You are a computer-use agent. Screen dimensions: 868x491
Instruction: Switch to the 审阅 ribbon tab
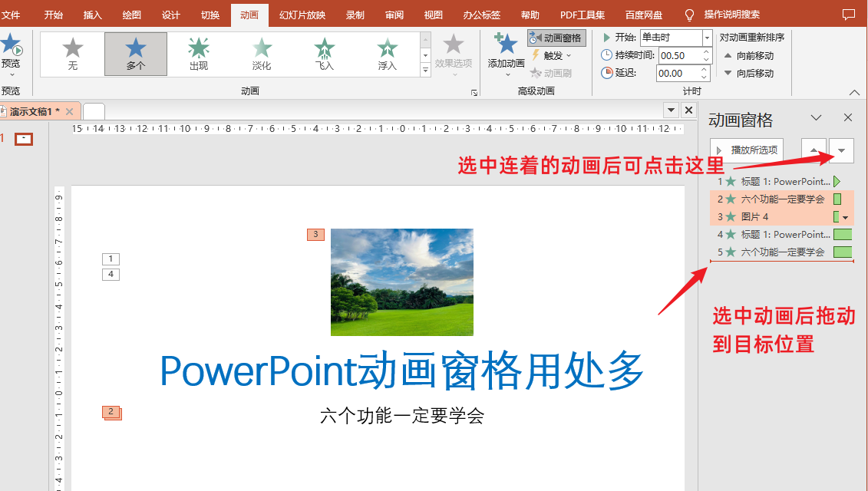pos(394,15)
